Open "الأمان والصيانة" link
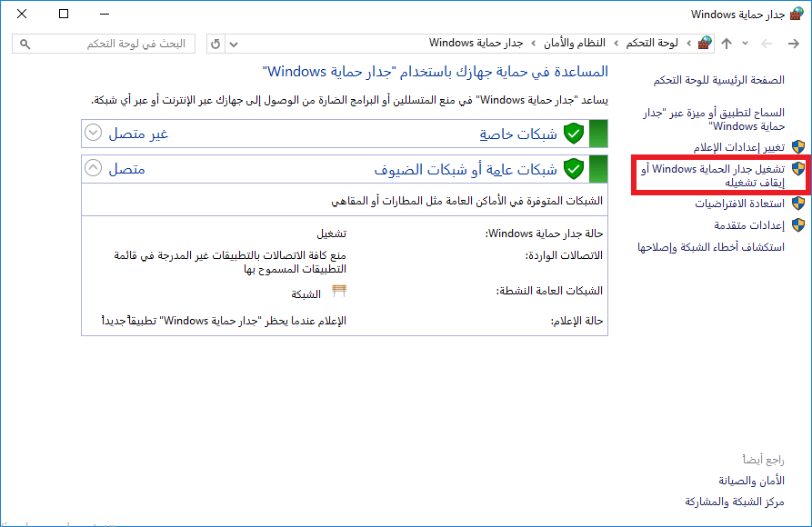Viewport: 812px width, 527px height. point(751,481)
